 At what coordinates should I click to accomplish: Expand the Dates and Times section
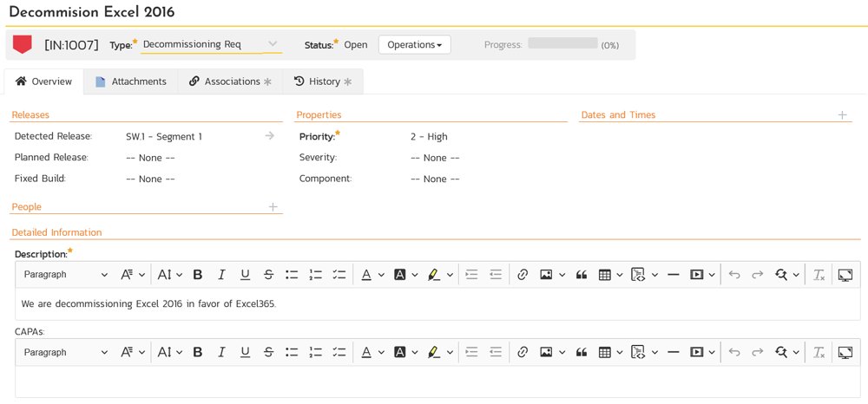842,115
